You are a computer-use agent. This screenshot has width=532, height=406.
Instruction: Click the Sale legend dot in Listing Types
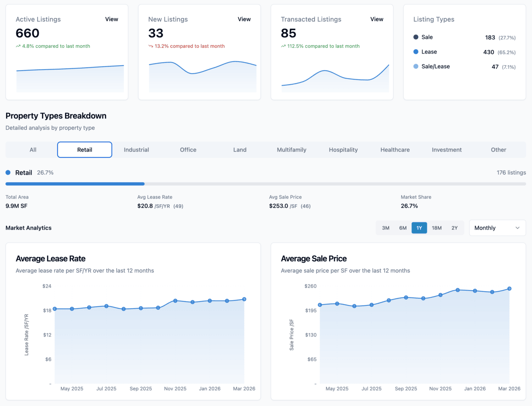click(415, 37)
